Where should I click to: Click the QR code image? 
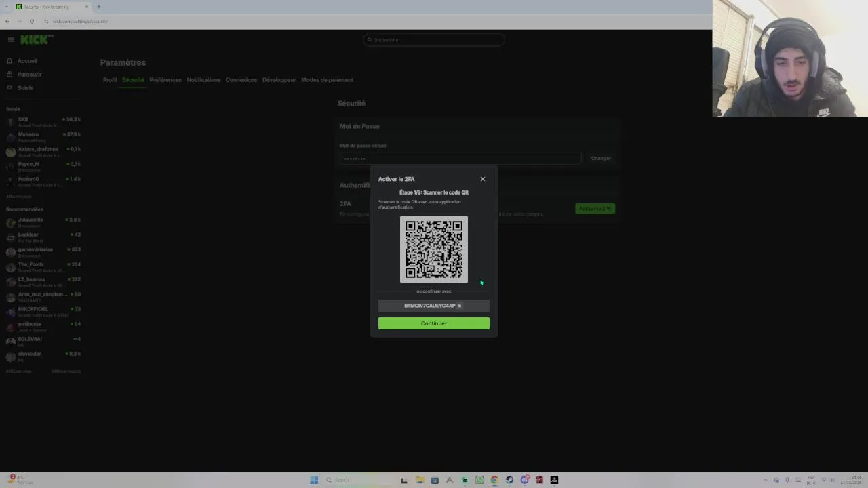(434, 249)
